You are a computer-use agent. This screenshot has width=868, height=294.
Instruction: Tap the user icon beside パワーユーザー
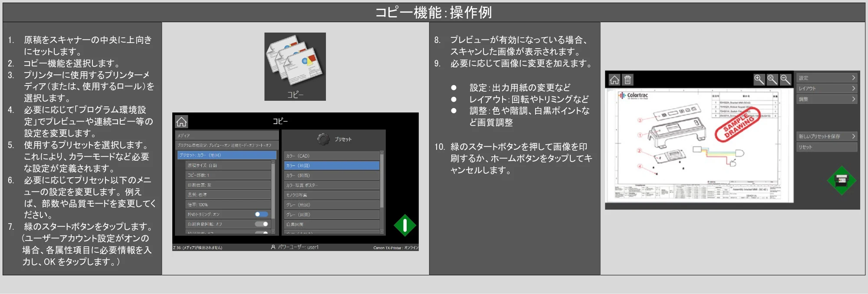tap(273, 247)
